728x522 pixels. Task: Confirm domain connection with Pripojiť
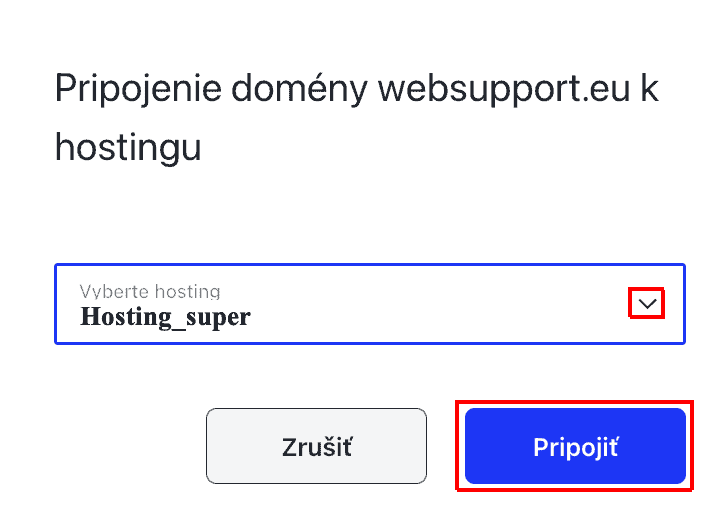click(575, 446)
